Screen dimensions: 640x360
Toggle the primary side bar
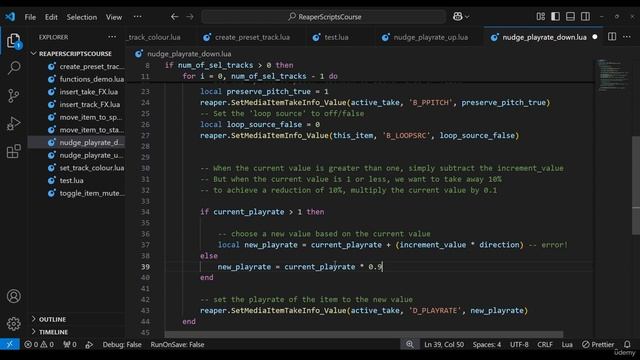click(555, 16)
